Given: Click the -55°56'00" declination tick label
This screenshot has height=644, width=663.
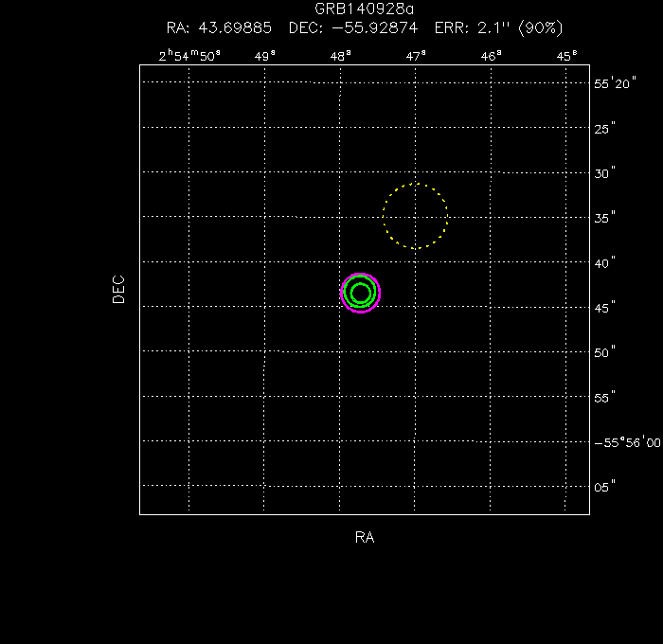Looking at the screenshot, I should coord(627,442).
